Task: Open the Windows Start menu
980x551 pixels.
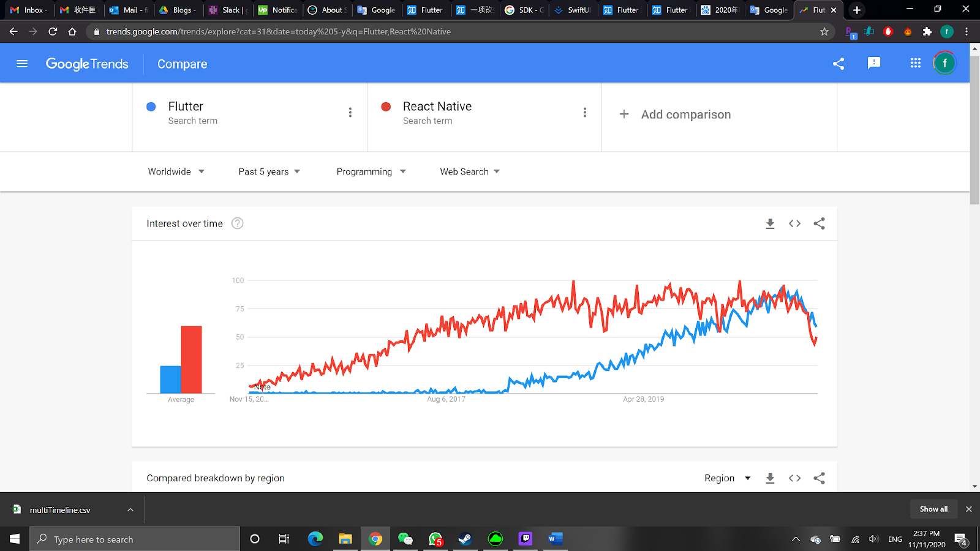Action: point(15,539)
